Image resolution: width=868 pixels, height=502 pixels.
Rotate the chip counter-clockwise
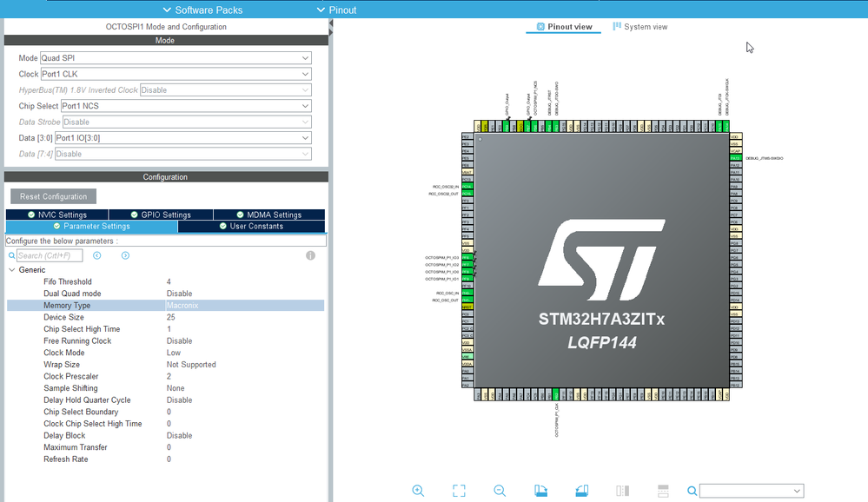(582, 491)
